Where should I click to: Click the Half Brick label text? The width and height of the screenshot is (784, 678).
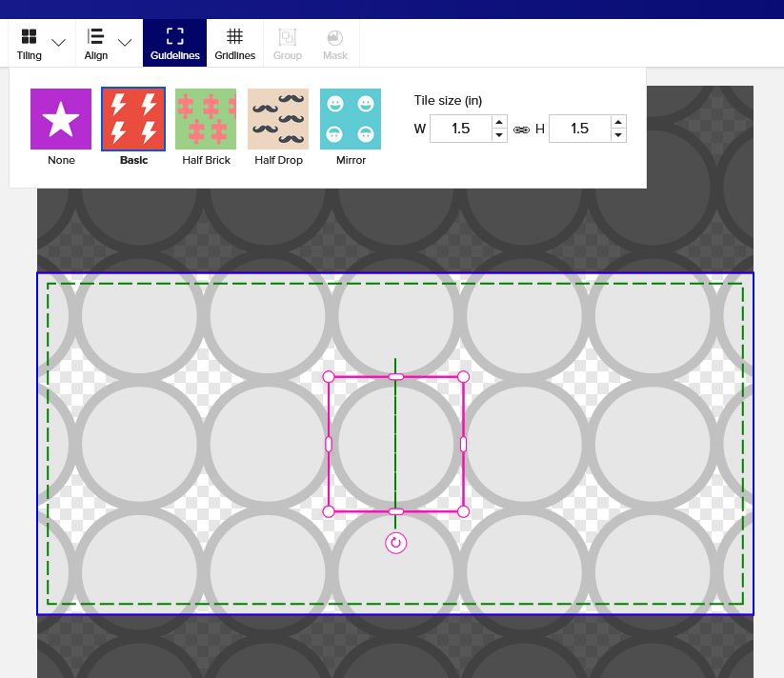pos(206,160)
